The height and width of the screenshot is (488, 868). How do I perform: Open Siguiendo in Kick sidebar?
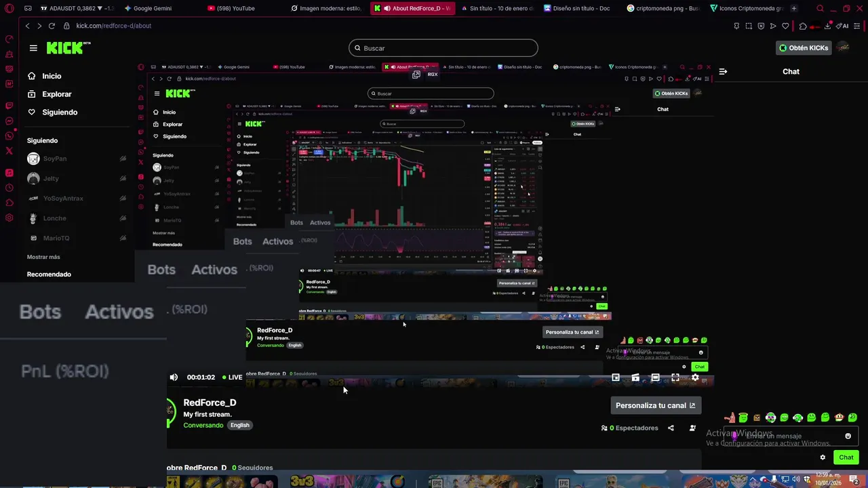click(52, 112)
